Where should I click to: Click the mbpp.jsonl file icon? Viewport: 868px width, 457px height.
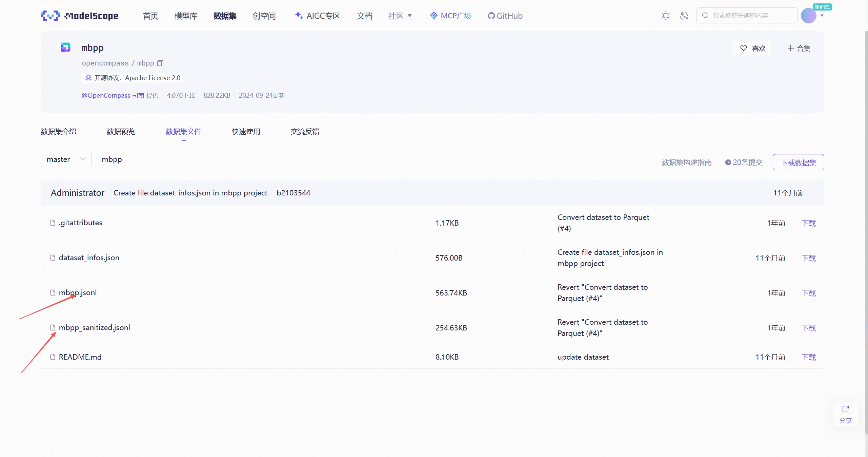pos(53,292)
